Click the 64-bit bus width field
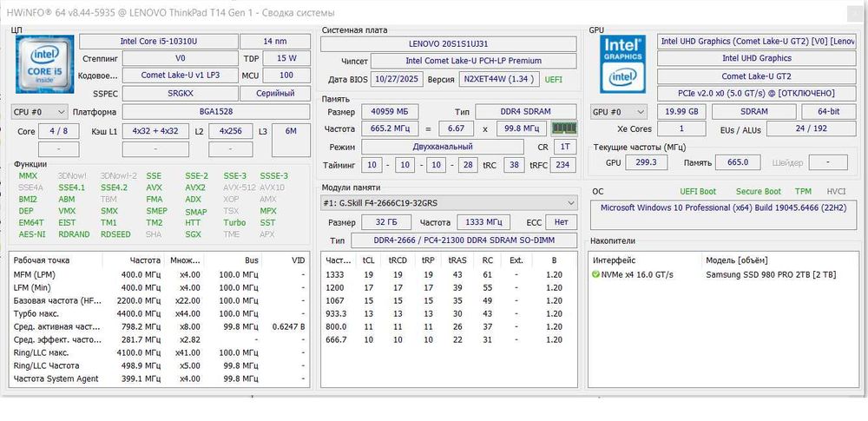The height and width of the screenshot is (421, 868). [829, 112]
